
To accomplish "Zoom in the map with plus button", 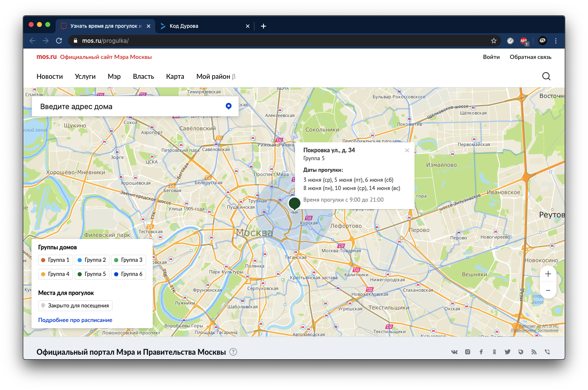I will pos(548,274).
